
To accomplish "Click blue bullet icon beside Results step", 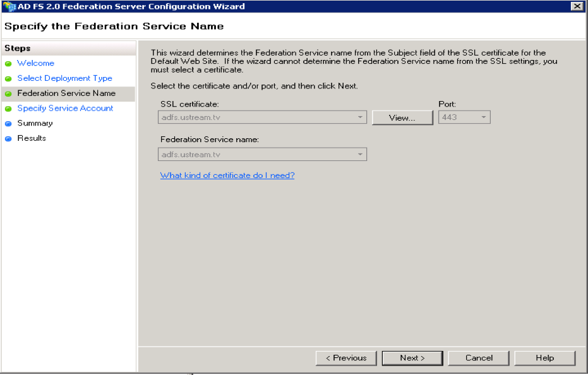I will point(8,139).
